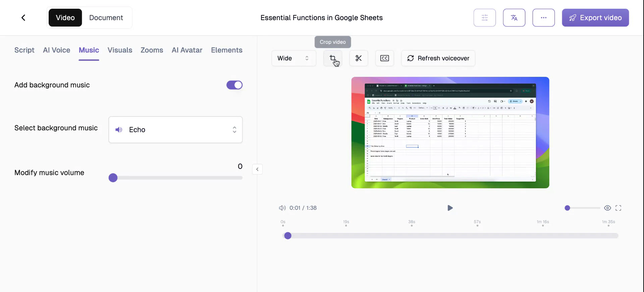
Task: Click the Export video button
Action: click(x=595, y=18)
